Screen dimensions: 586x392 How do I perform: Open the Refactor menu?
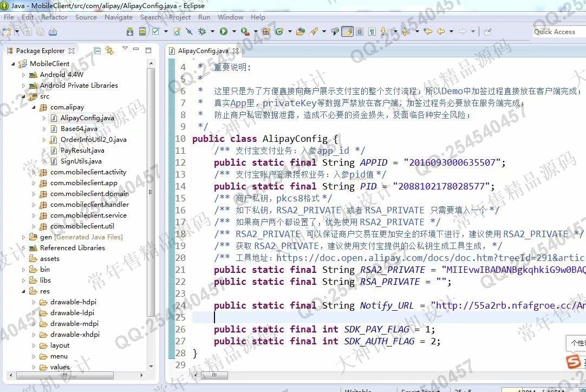pos(54,17)
